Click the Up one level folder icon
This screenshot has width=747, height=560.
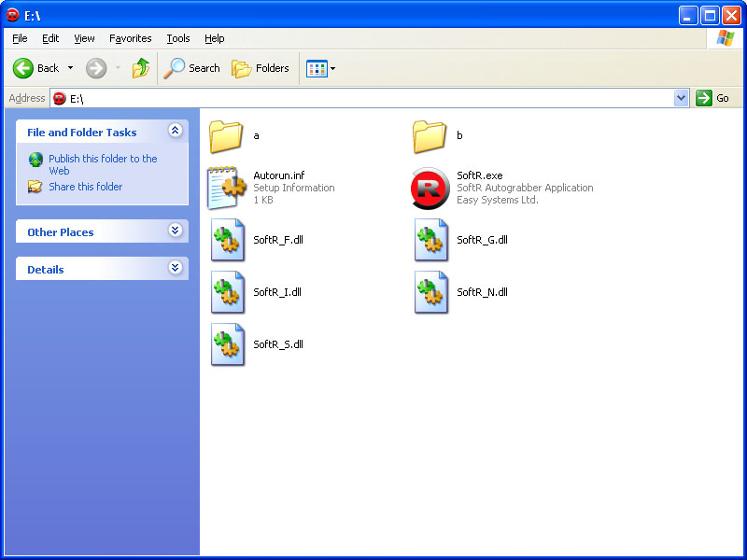(141, 68)
